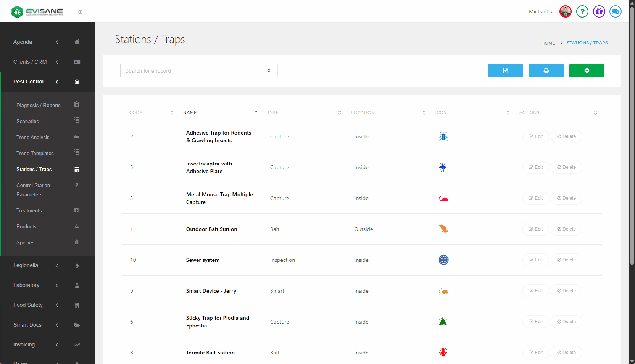Edit Insectocaptor with Adhesive Plate row
Screen dimensions: 635x364
click(536, 167)
